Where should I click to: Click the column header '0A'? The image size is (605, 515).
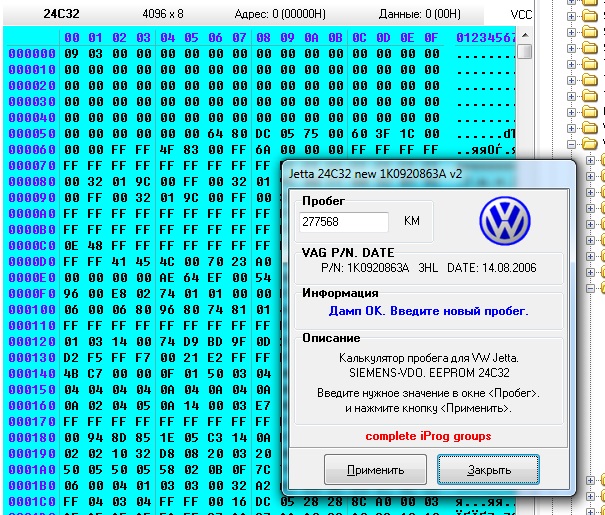tap(311, 38)
